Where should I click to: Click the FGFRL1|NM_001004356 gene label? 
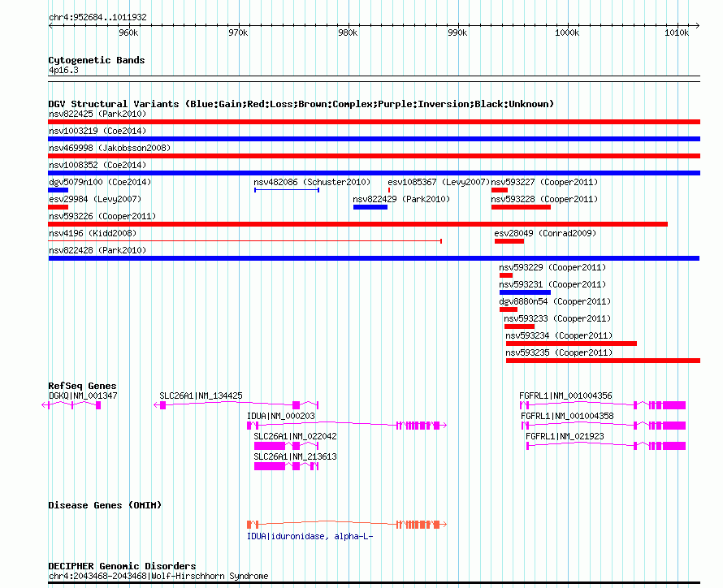565,396
